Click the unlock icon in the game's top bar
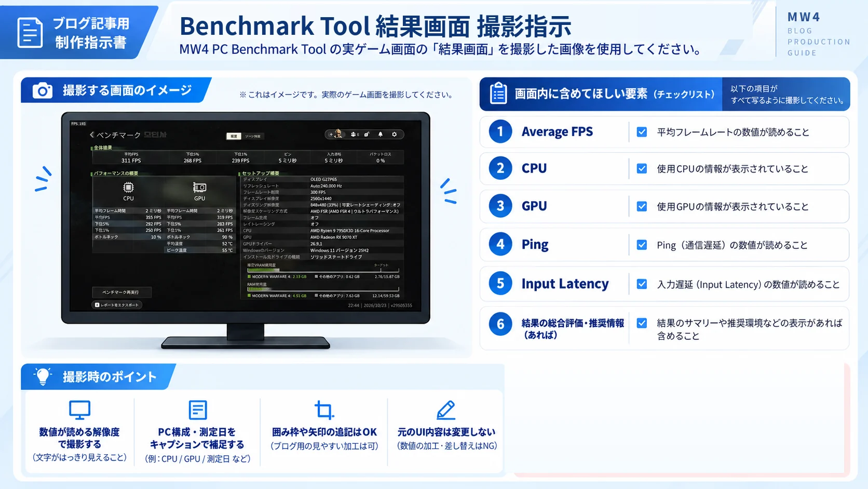 click(367, 134)
